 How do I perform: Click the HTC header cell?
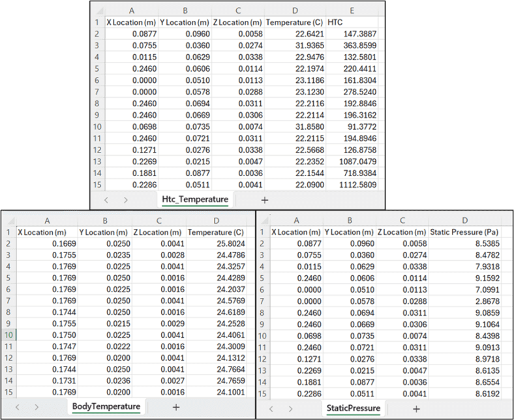pyautogui.click(x=352, y=22)
